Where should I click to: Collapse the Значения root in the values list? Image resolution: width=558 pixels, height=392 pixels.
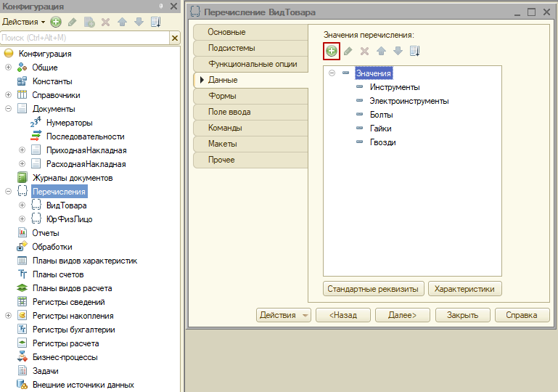(332, 73)
